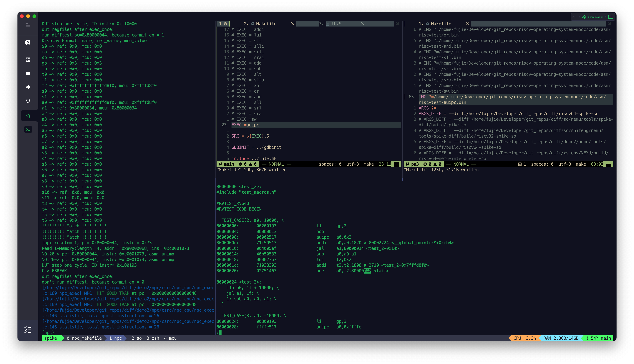This screenshot has width=634, height=364.
Task: Click the Share session label
Action: tap(595, 17)
